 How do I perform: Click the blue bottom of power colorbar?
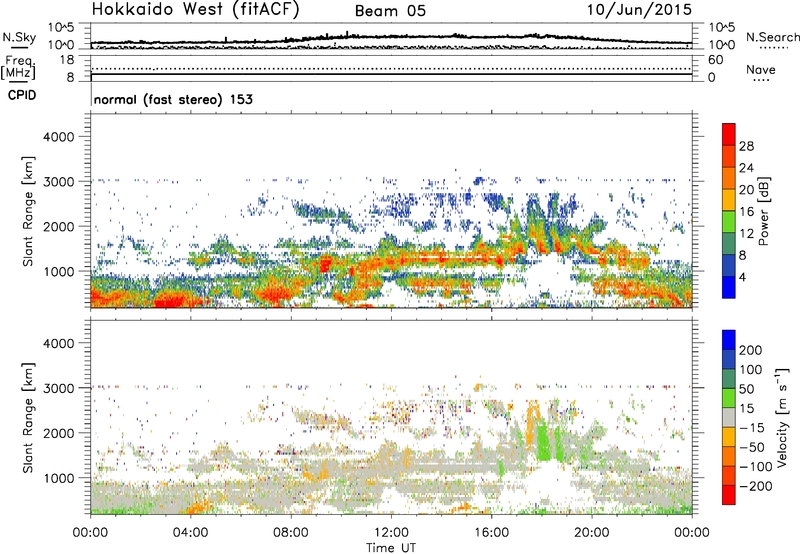point(729,287)
